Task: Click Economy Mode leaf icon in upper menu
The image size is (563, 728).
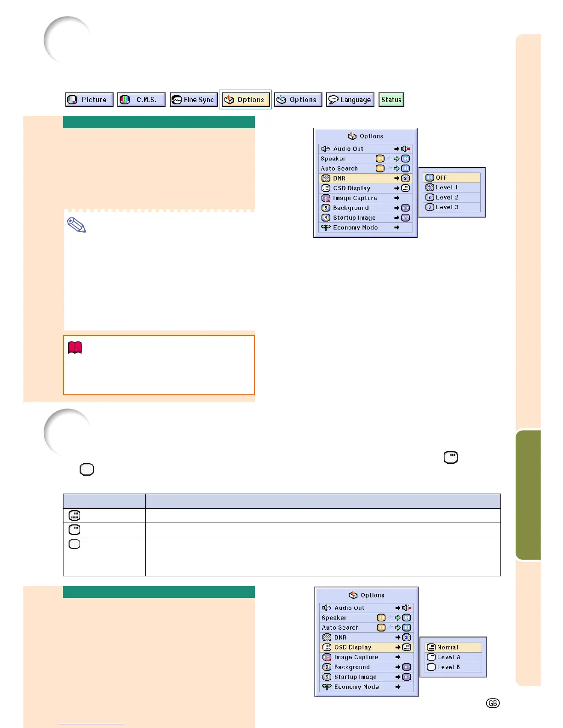Action: pyautogui.click(x=326, y=227)
